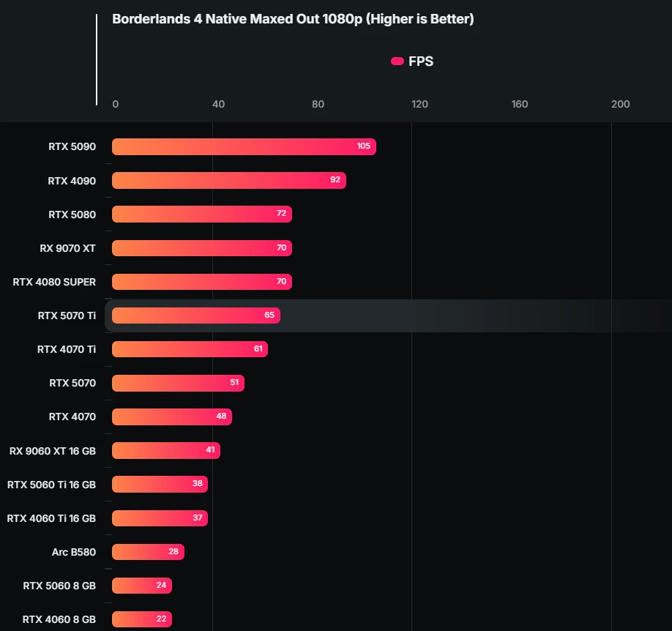Click the Arc B580 bar showing 28
Image resolution: width=672 pixels, height=631 pixels.
tap(149, 552)
